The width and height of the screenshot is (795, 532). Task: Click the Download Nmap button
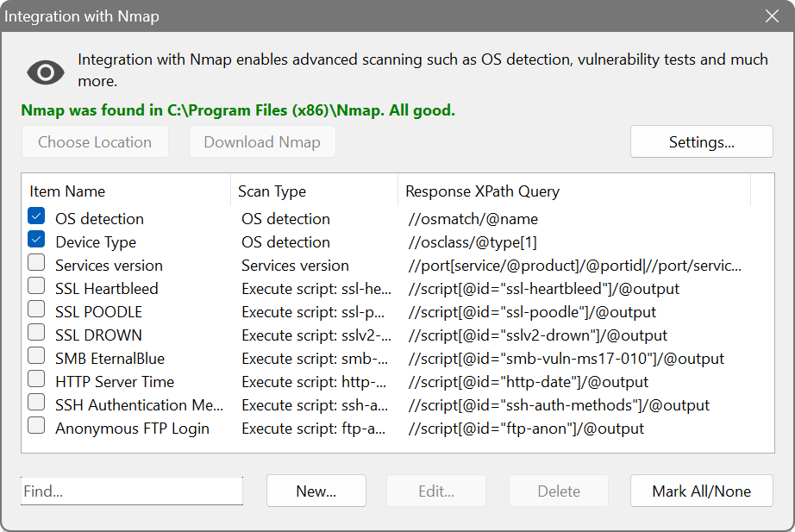coord(262,142)
